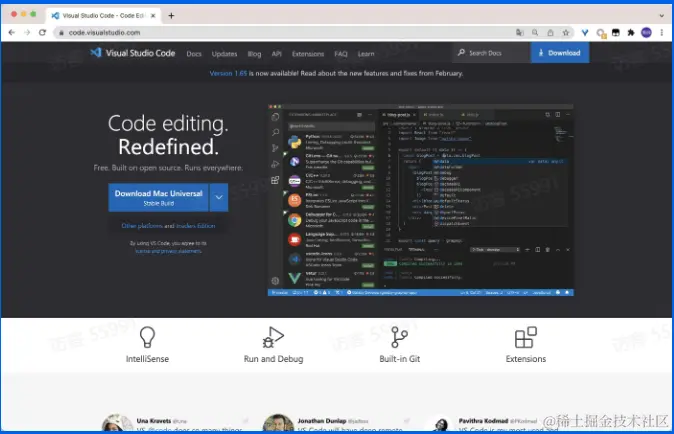The image size is (674, 434).
Task: Open the FAQ menu item
Action: (340, 54)
